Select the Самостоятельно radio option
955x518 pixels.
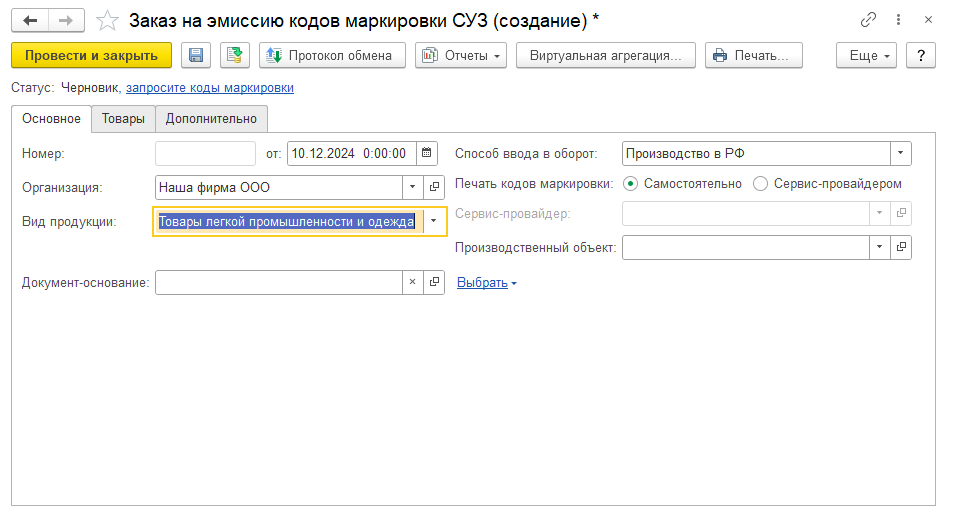click(630, 184)
